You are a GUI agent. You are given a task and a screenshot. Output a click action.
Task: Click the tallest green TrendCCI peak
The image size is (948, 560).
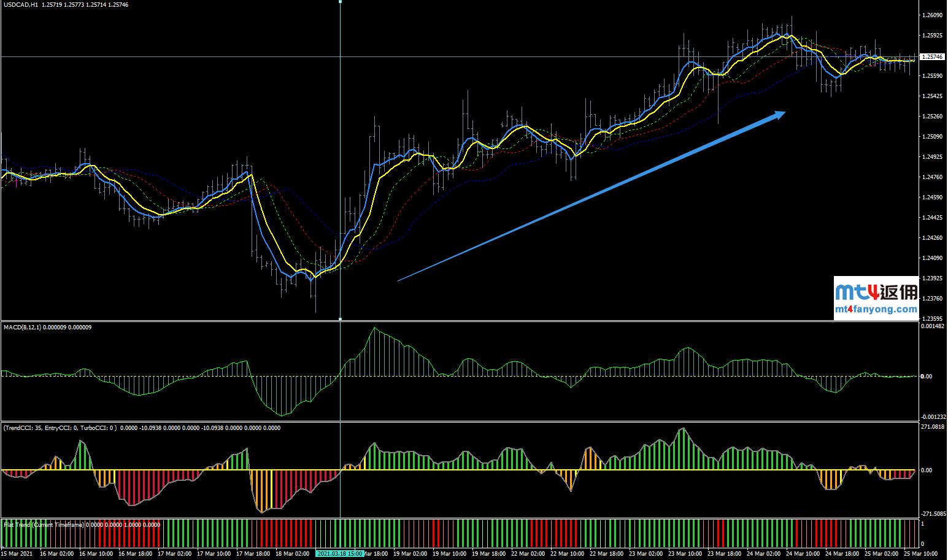coord(682,430)
